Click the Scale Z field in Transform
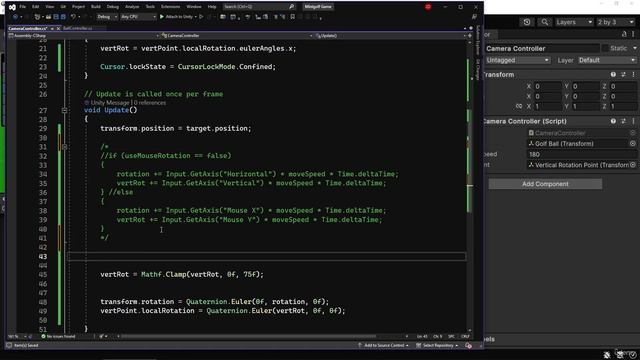640x360 pixels. (623, 106)
